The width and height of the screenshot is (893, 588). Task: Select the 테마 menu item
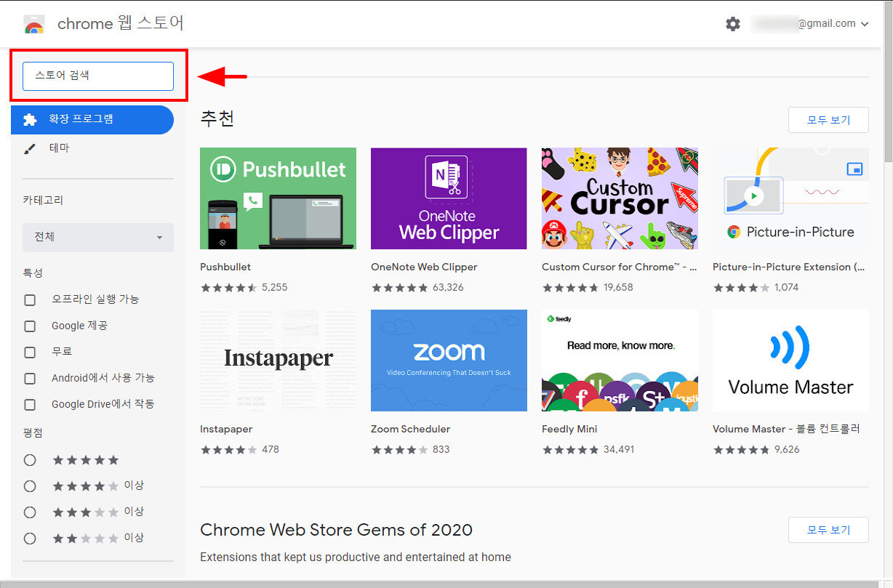(x=92, y=148)
